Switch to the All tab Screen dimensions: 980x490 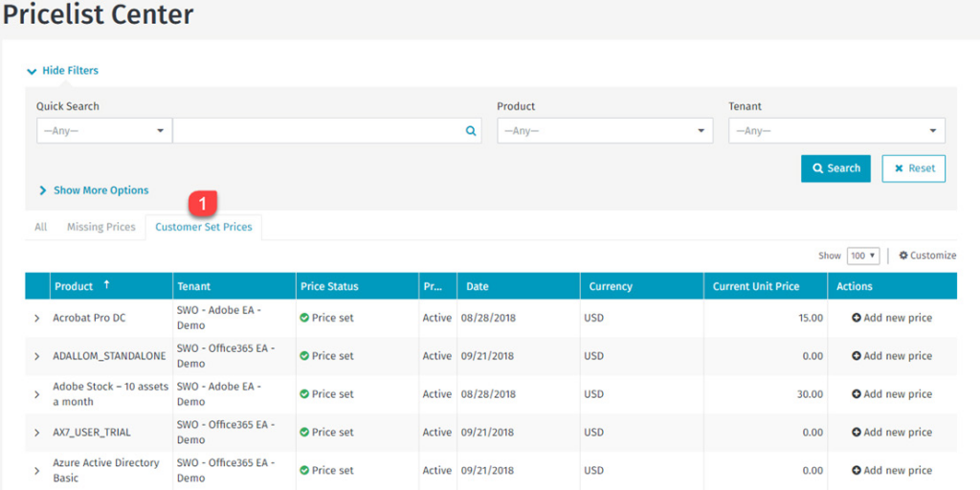click(40, 228)
